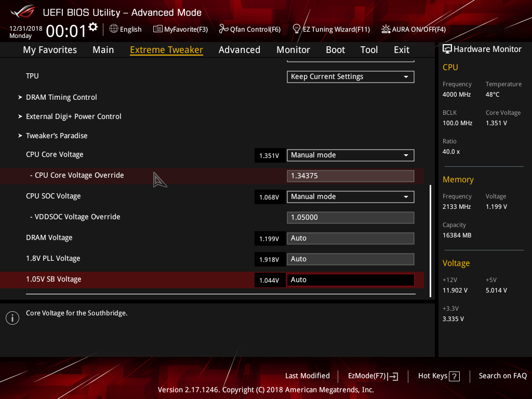Open TPU Keep Current Settings dropdown
Viewport: 532px width, 399px height.
point(351,77)
